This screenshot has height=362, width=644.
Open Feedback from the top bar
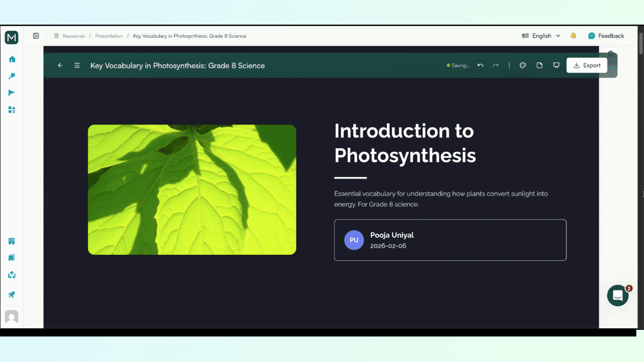pyautogui.click(x=606, y=36)
